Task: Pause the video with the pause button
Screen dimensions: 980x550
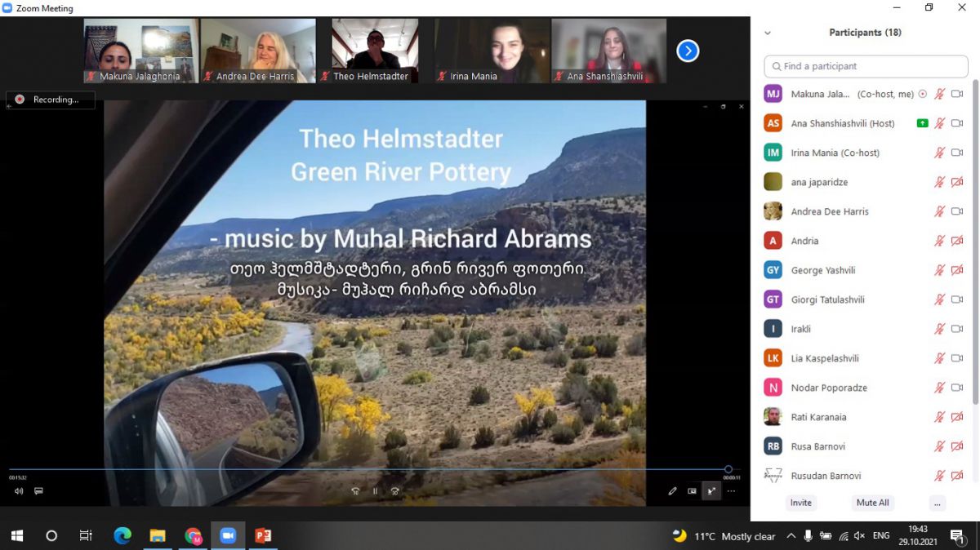Action: 375,491
